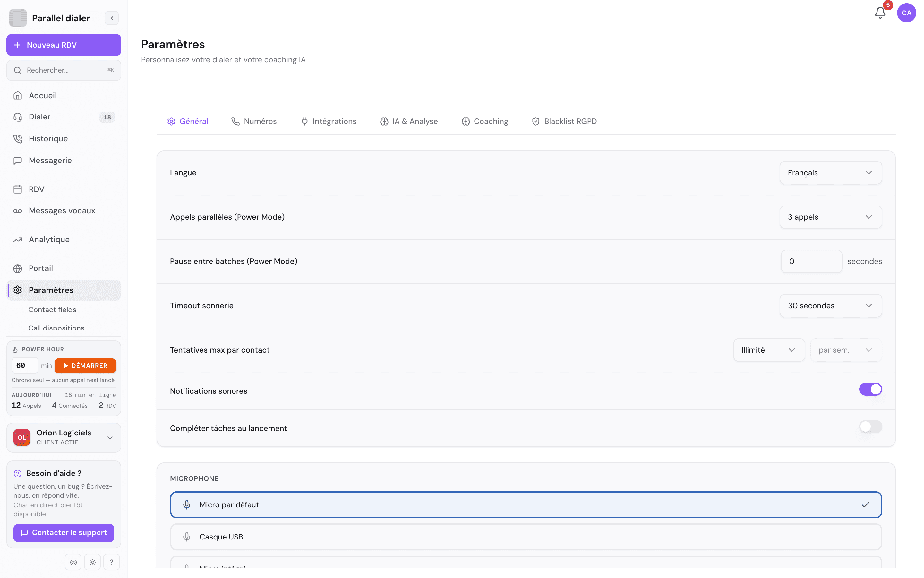Collapse the sidebar with the chevron button
Image resolution: width=924 pixels, height=578 pixels.
point(112,18)
